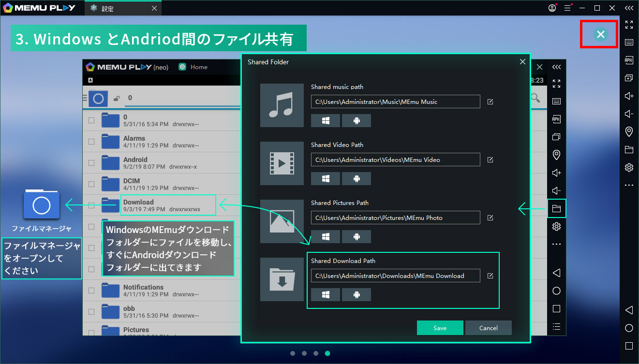This screenshot has width=639, height=364.
Task: Click settings gear in the neo window sidebar
Action: click(556, 226)
